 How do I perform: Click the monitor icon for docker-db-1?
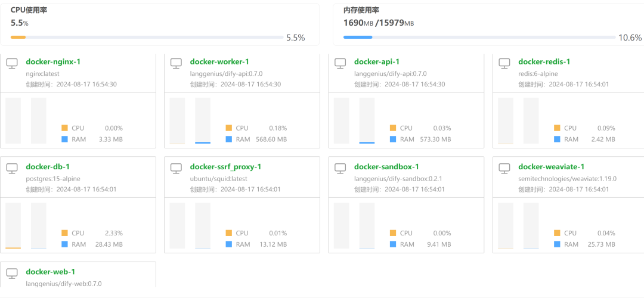point(13,168)
